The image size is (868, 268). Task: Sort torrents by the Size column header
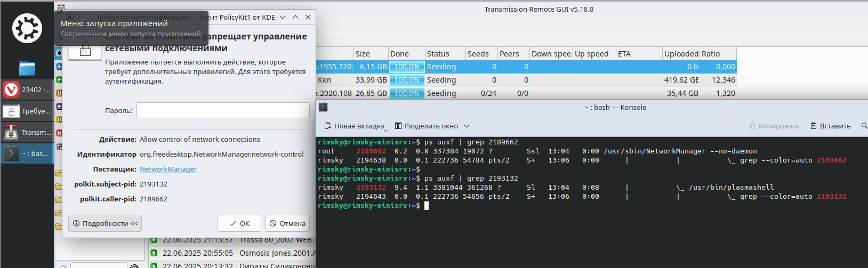(371, 54)
